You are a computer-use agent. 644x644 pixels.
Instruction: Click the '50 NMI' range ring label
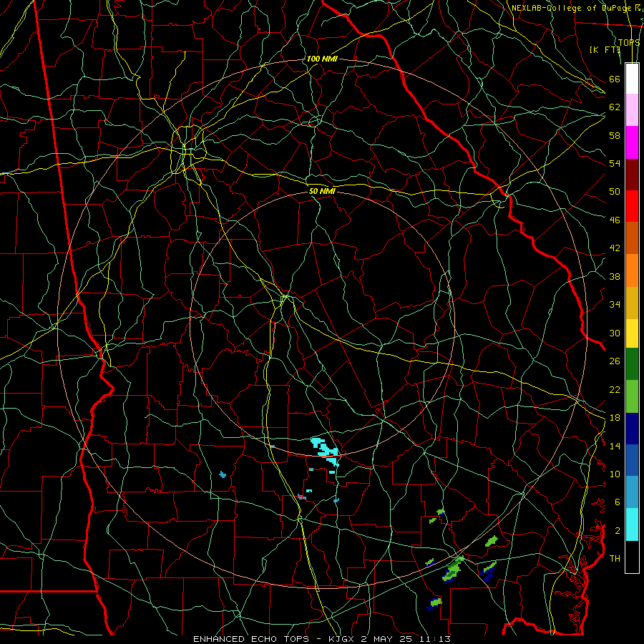[323, 191]
